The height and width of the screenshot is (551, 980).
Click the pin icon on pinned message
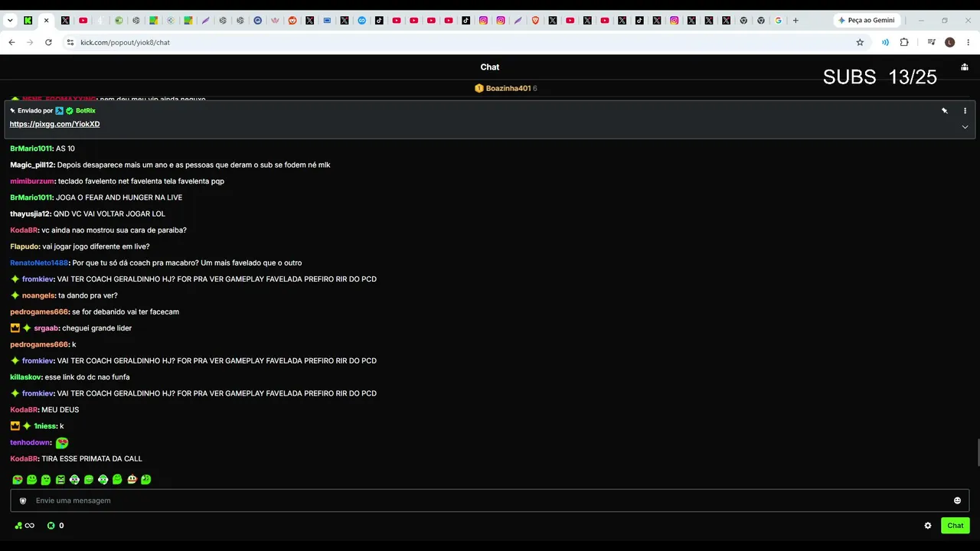click(x=944, y=110)
